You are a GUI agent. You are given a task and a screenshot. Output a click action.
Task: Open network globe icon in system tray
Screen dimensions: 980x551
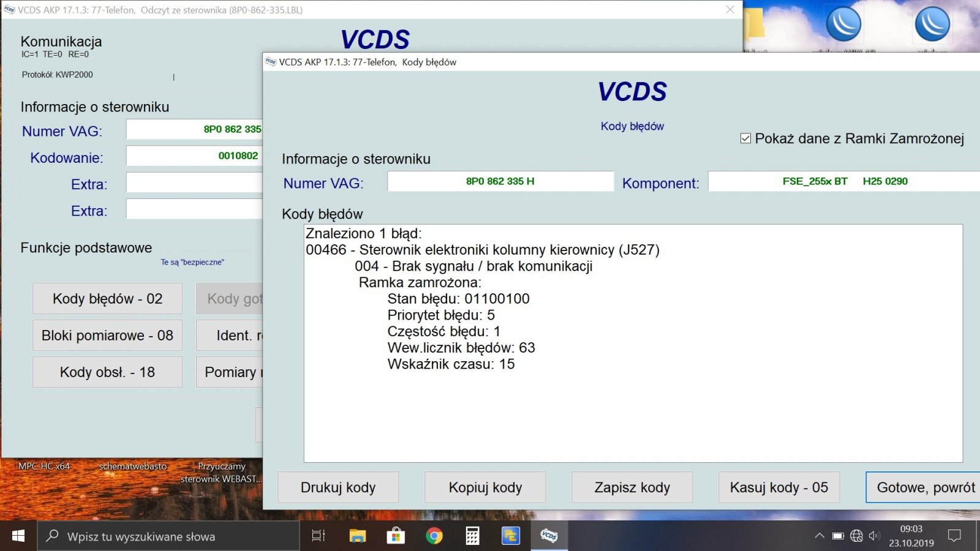click(x=856, y=536)
